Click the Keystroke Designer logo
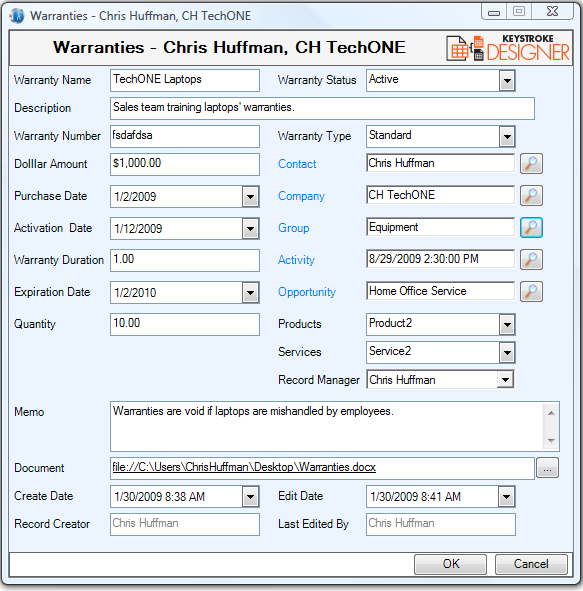The image size is (583, 591). [508, 48]
